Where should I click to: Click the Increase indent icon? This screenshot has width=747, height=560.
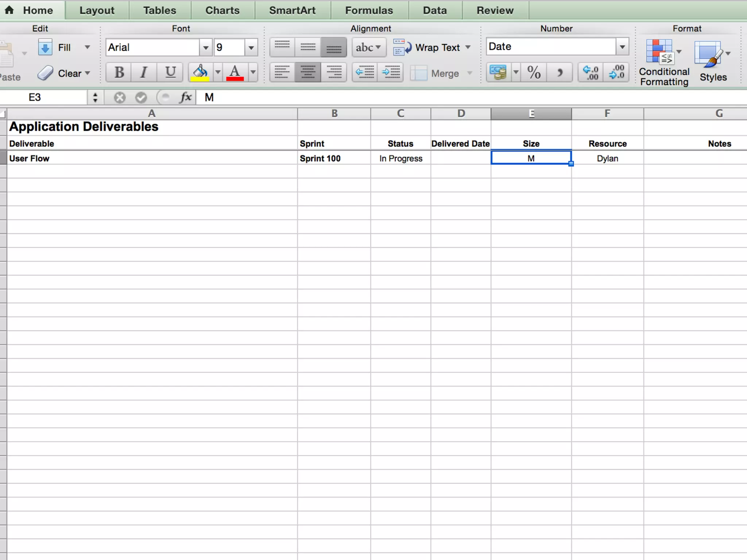[x=391, y=72]
